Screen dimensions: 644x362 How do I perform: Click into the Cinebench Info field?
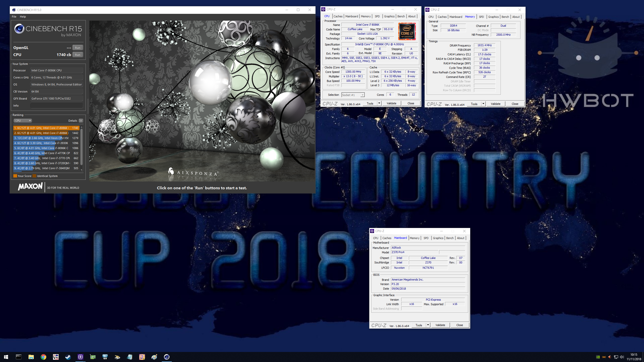coord(57,106)
